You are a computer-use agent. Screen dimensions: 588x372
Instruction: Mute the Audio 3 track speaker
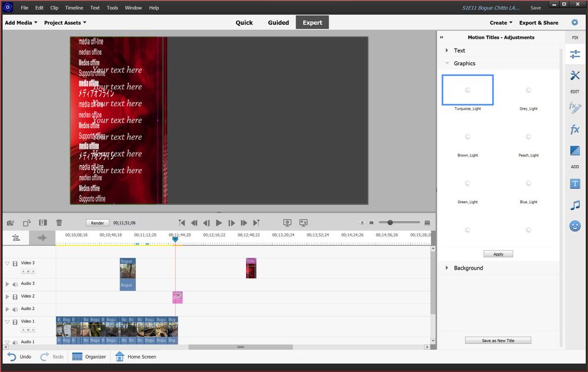tap(15, 284)
